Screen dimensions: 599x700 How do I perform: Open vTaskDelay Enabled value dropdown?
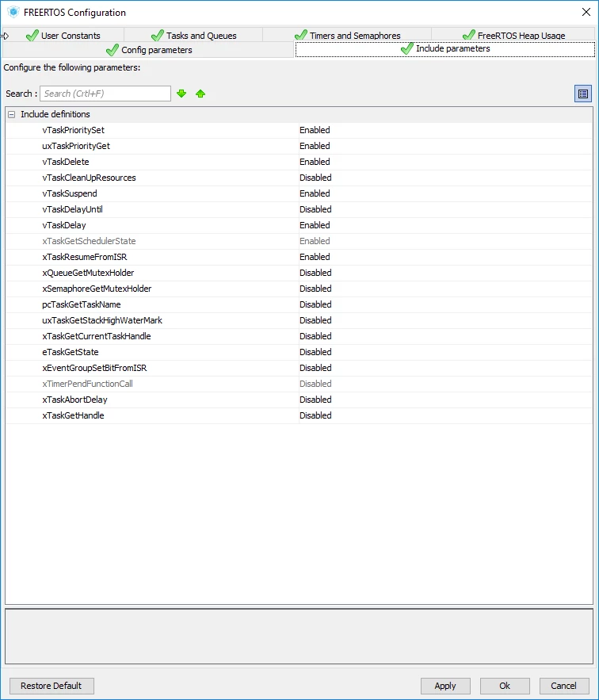[x=315, y=225]
